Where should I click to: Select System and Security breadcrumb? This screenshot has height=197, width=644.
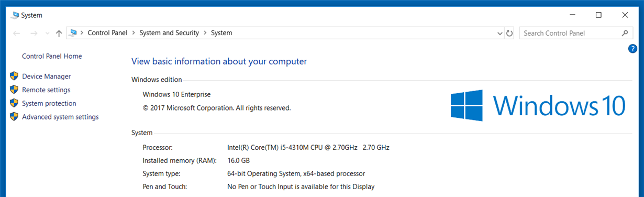click(x=169, y=33)
